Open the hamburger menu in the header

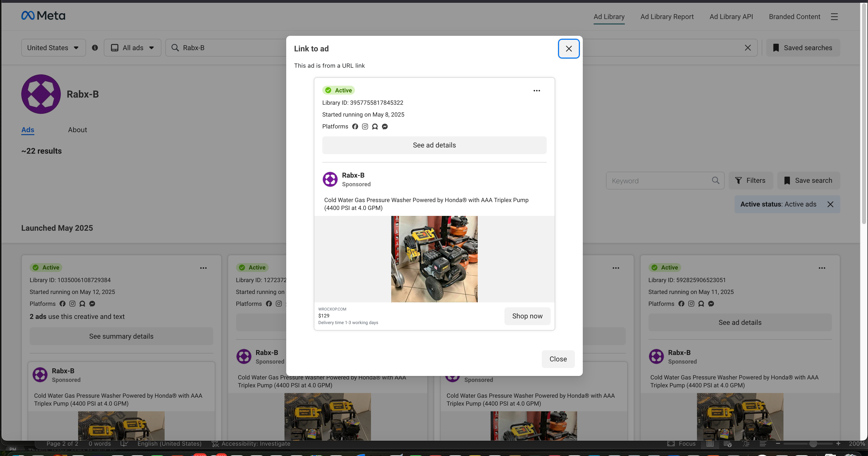click(834, 17)
